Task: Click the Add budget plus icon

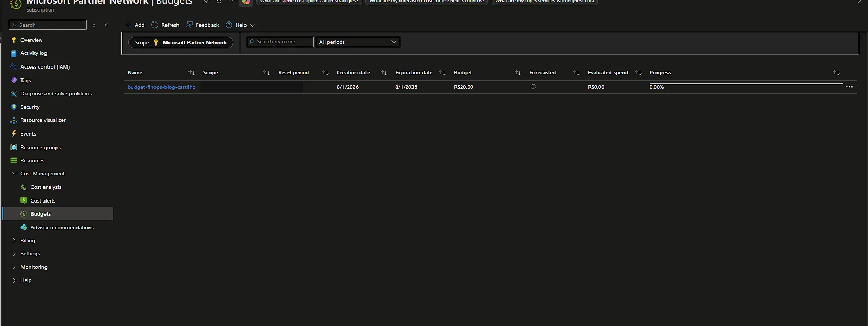Action: tap(128, 25)
